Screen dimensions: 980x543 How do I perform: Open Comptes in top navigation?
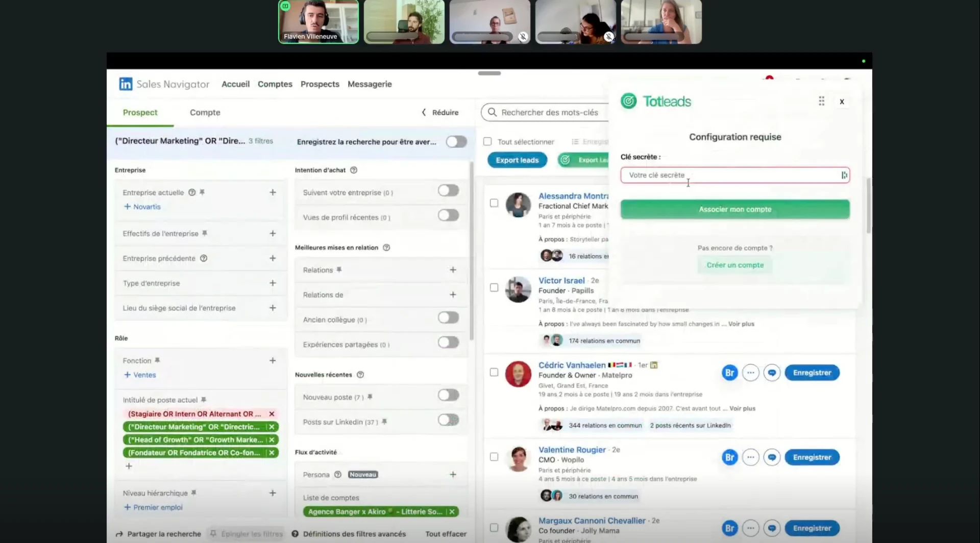coord(275,84)
